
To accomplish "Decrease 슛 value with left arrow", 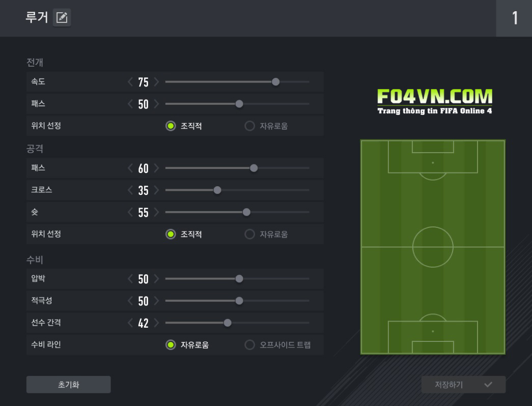I will (x=130, y=212).
